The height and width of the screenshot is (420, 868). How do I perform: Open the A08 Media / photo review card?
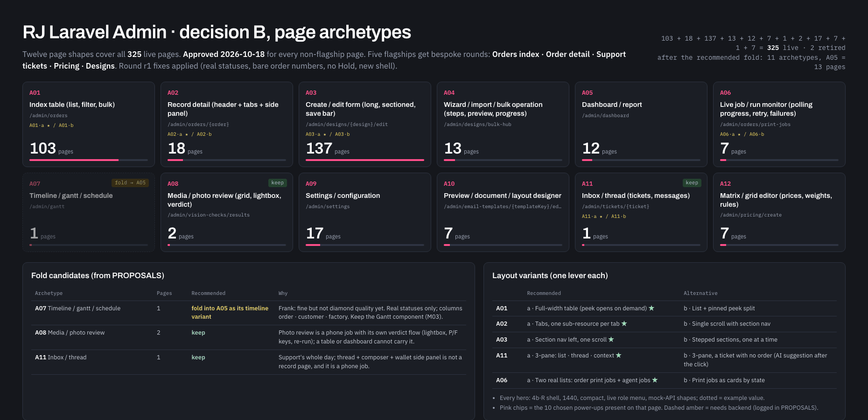[227, 212]
